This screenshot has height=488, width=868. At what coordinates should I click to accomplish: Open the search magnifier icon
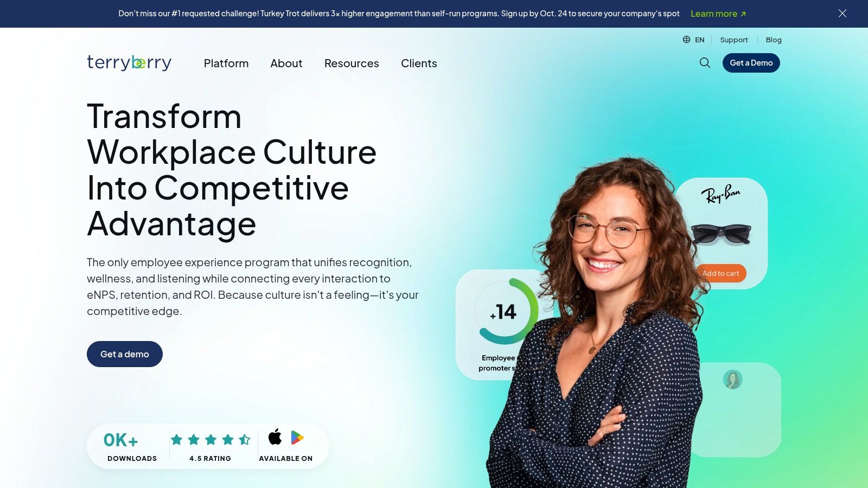point(705,63)
